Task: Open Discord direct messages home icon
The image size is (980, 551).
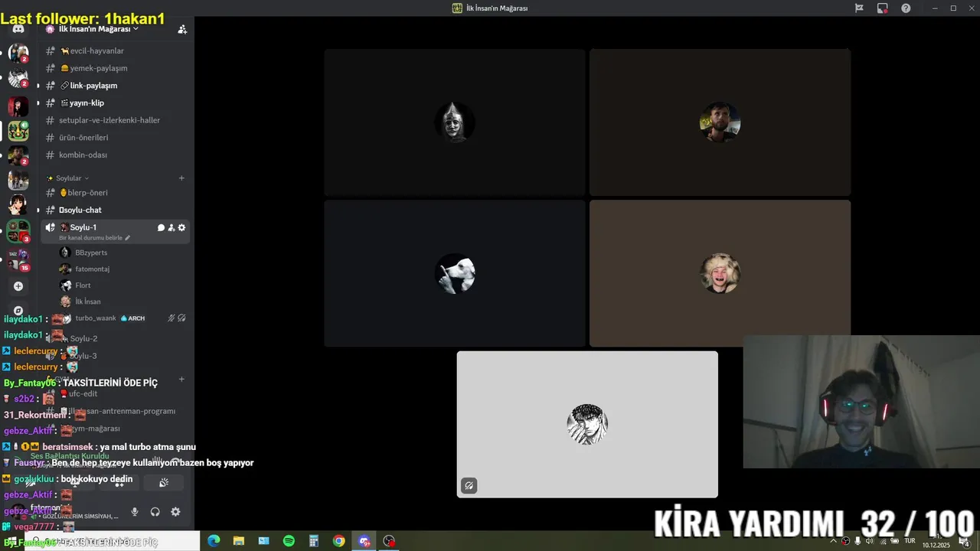Action: point(18,29)
